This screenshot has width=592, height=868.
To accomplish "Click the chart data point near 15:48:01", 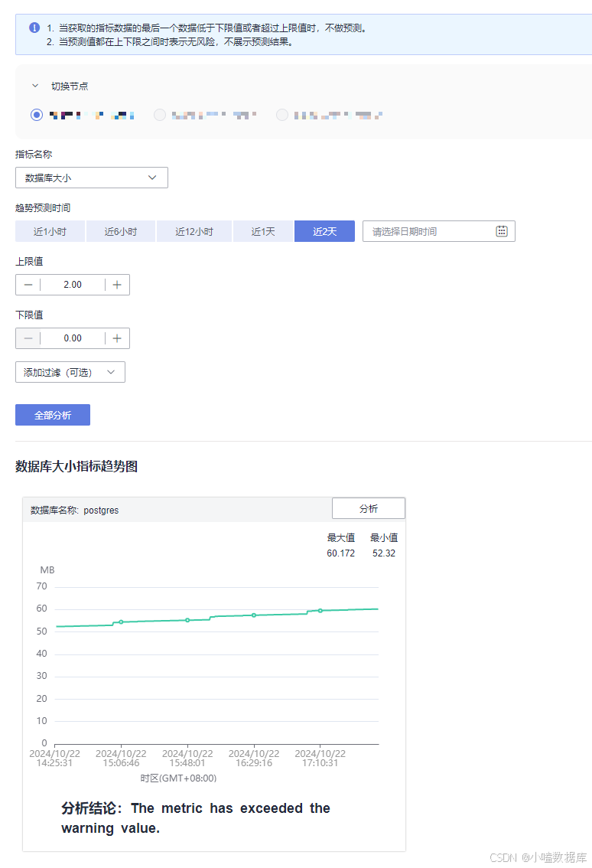I will tap(187, 620).
